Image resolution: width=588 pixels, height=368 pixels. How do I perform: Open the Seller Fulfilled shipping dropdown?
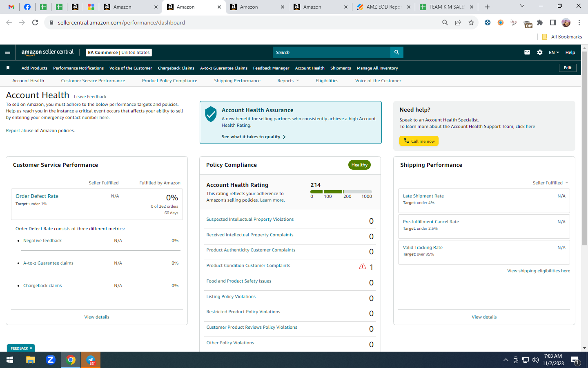[550, 183]
